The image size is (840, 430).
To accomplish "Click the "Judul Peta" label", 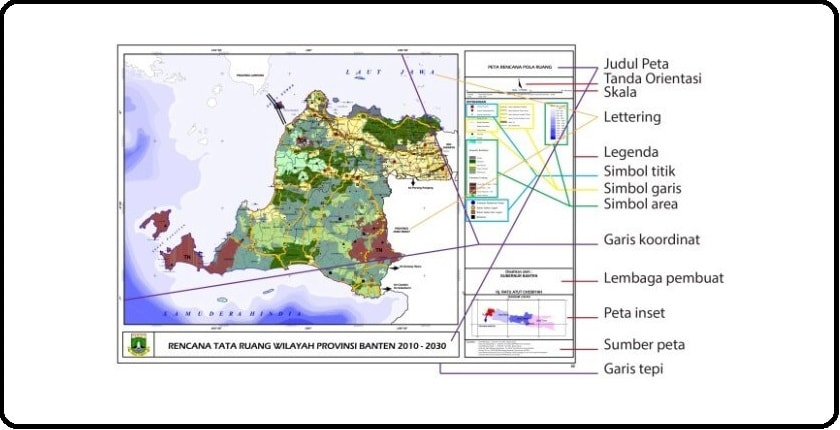I will [636, 64].
